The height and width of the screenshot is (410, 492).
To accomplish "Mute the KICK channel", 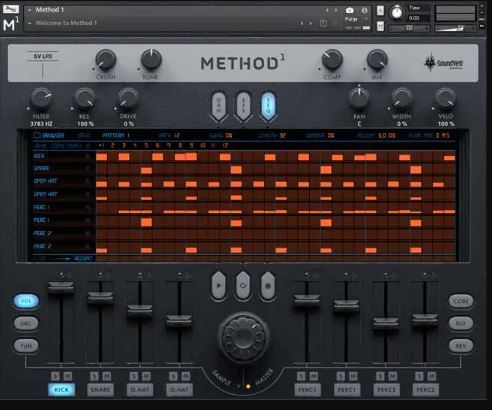I will tap(68, 376).
